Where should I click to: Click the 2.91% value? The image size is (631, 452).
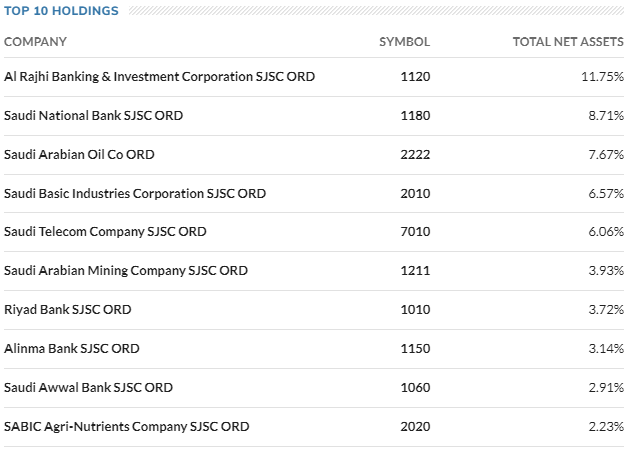click(606, 388)
